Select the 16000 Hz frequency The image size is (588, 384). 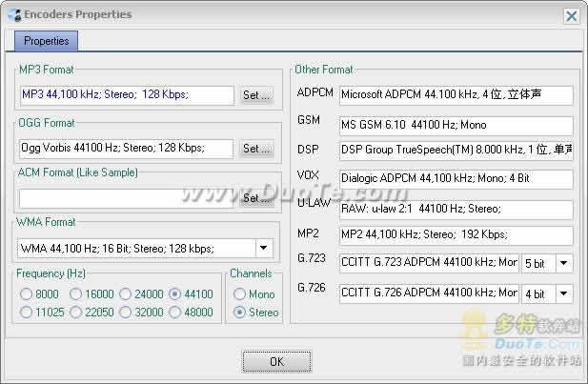click(x=91, y=294)
